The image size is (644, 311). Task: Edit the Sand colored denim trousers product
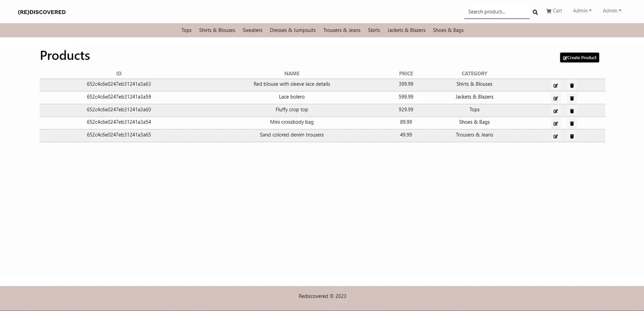555,136
